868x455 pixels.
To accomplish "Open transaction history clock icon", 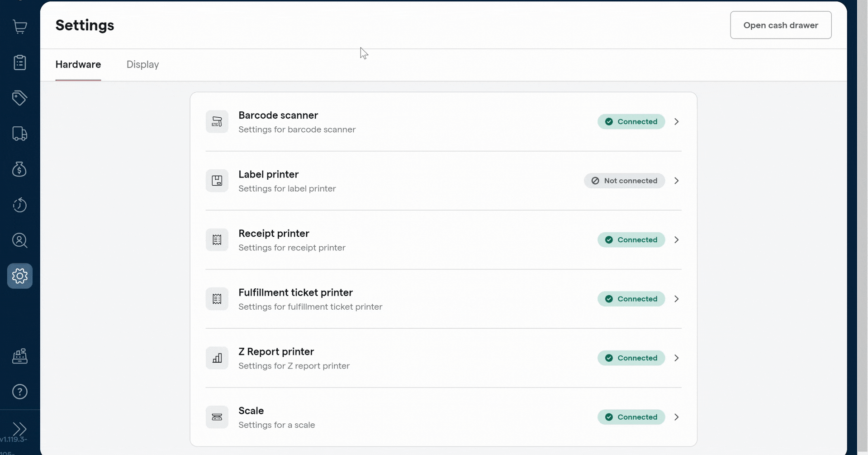I will click(x=20, y=205).
